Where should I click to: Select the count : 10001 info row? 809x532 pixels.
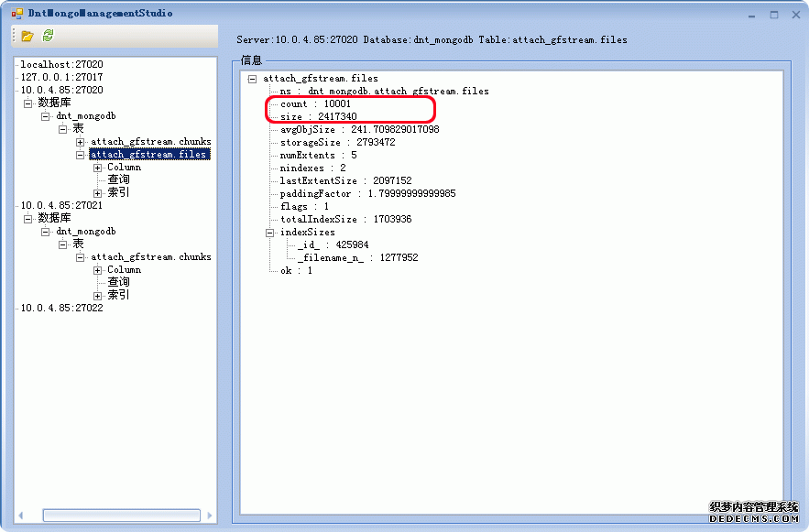coord(315,104)
